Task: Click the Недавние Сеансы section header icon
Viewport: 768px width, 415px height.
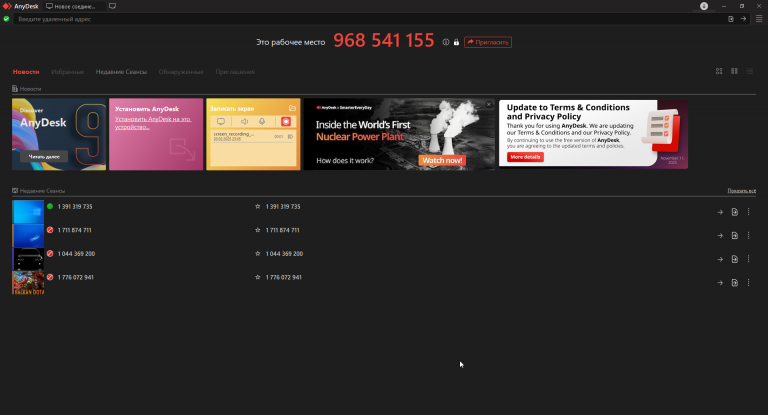Action: 15,191
